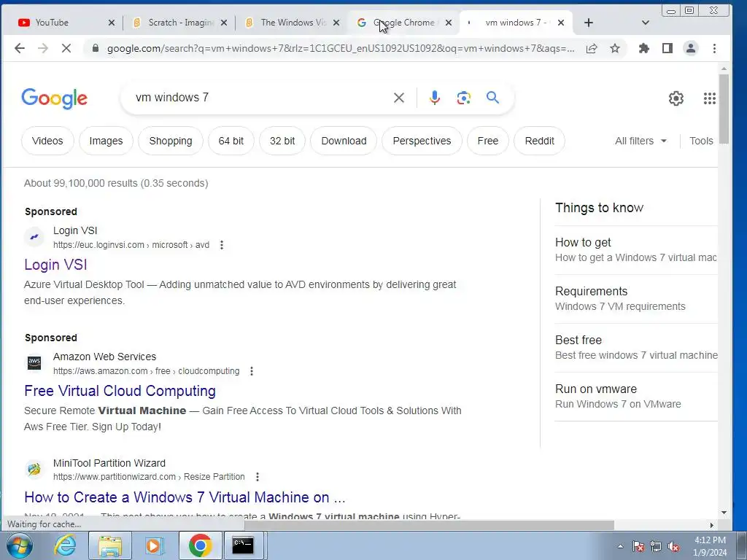Switch to the Command Prompt taskbar window
Image resolution: width=747 pixels, height=560 pixels.
243,545
